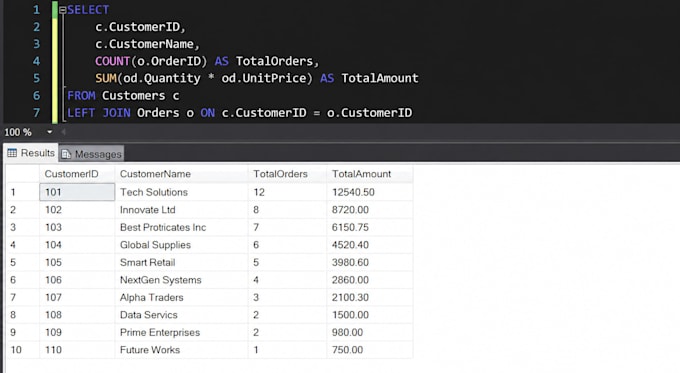Switch to the Results tab
Viewport: 680px width, 373px height.
[30, 153]
